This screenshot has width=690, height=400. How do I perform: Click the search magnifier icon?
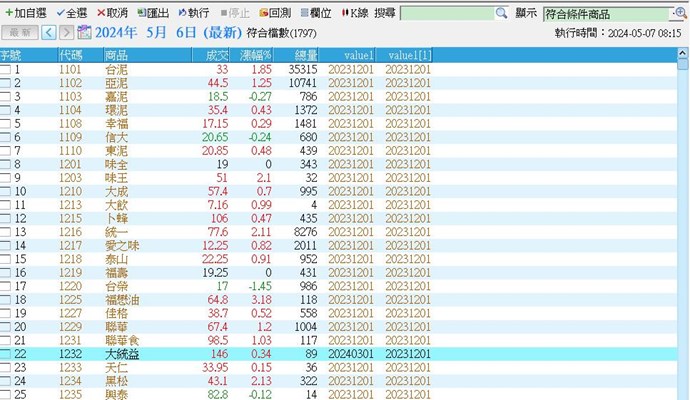(501, 14)
